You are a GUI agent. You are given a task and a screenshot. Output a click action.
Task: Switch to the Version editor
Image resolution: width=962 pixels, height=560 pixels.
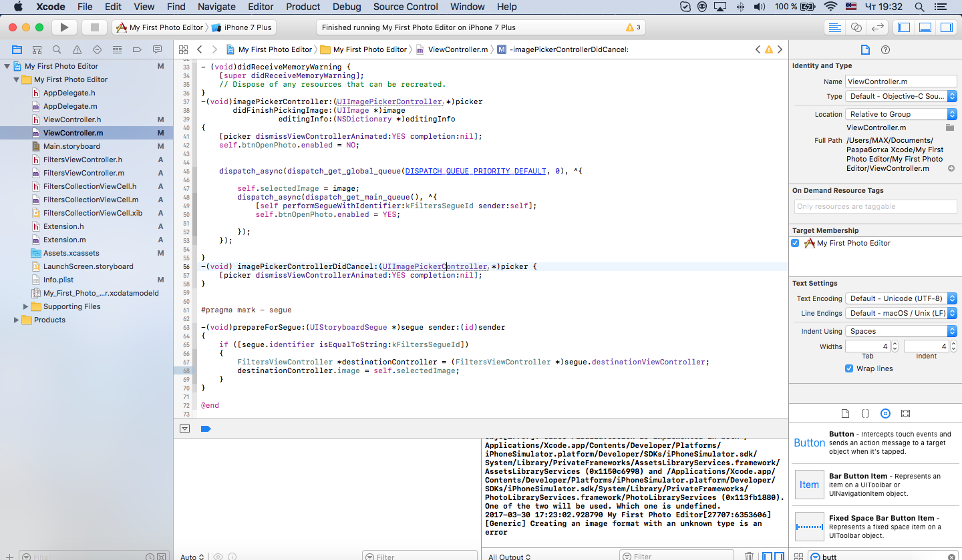[x=878, y=27]
